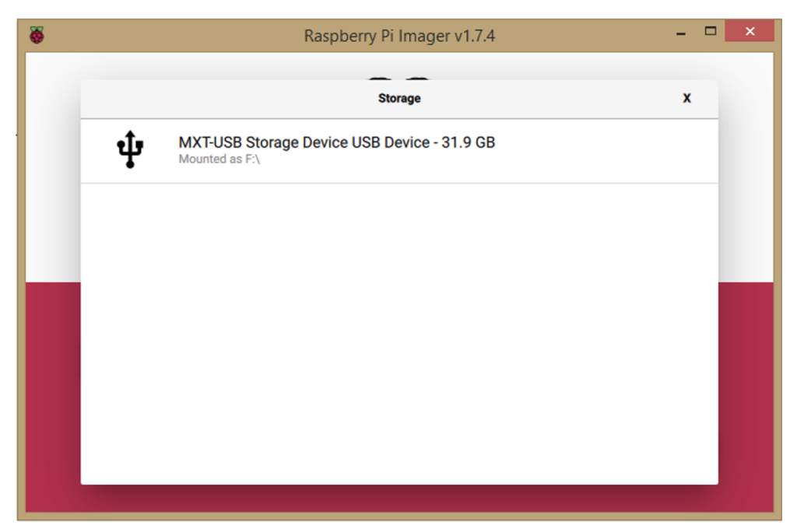Click the Raspberry Pi Imager v1.7.4 title
This screenshot has height=532, width=797.
pyautogui.click(x=399, y=36)
